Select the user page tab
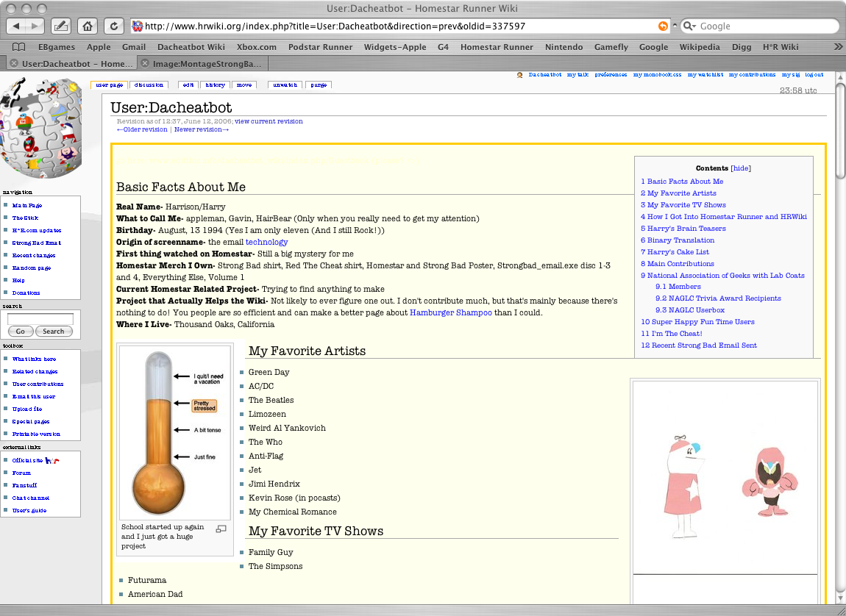Image resolution: width=846 pixels, height=616 pixels. (x=110, y=85)
